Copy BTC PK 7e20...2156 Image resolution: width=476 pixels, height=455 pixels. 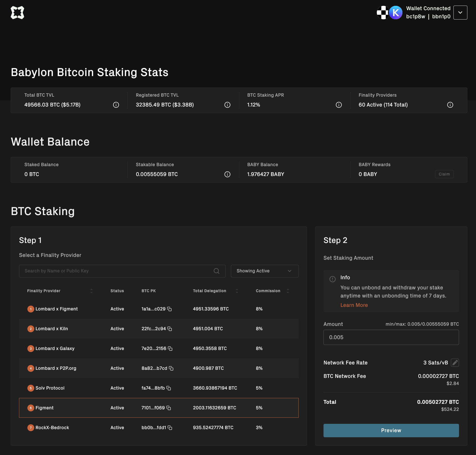[170, 348]
